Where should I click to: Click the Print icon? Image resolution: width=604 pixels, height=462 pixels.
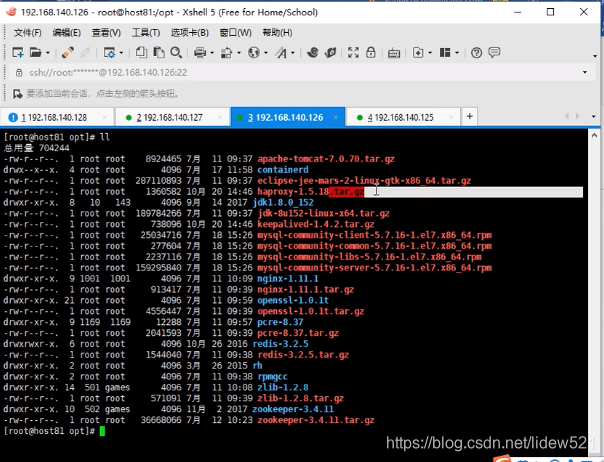click(200, 52)
